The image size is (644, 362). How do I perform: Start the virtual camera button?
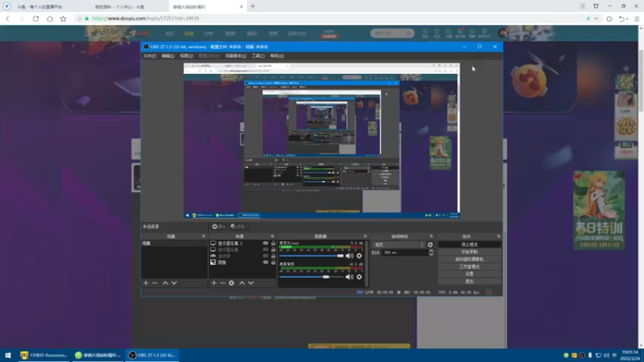tap(469, 259)
